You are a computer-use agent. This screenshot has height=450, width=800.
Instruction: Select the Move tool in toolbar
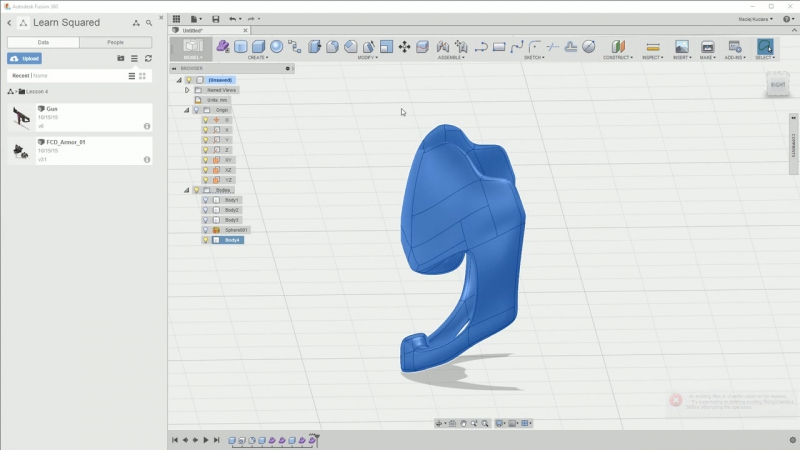pyautogui.click(x=404, y=46)
